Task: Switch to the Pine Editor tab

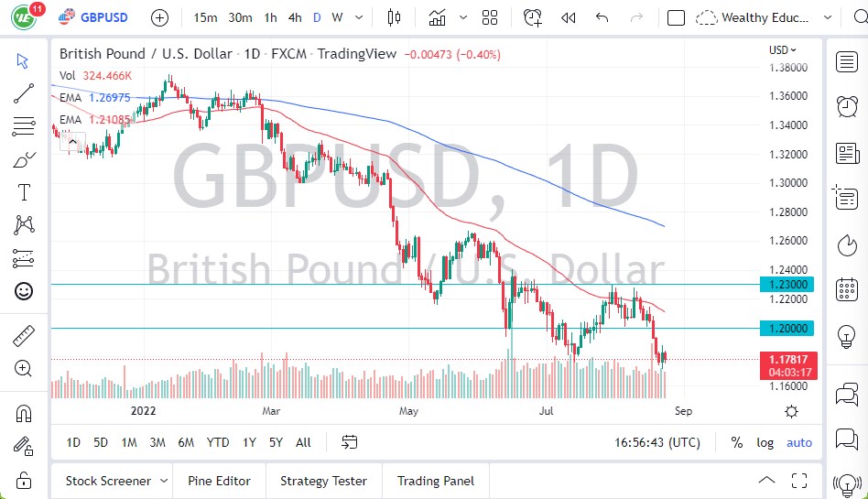Action: pyautogui.click(x=220, y=481)
